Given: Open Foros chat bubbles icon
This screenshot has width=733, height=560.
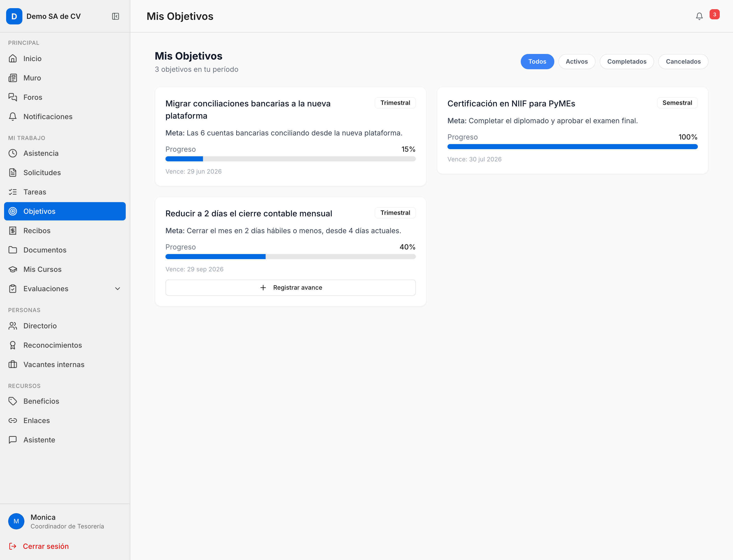Looking at the screenshot, I should pyautogui.click(x=13, y=97).
